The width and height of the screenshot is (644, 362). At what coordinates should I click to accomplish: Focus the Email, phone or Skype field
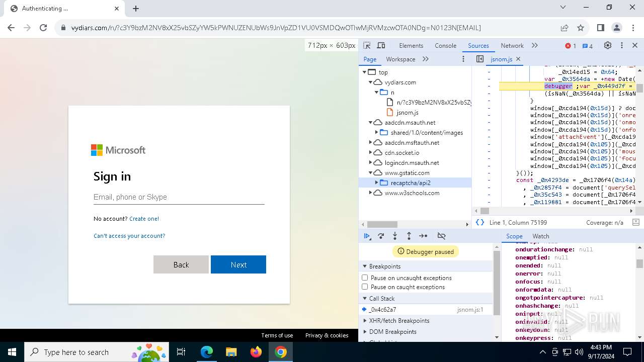(179, 197)
